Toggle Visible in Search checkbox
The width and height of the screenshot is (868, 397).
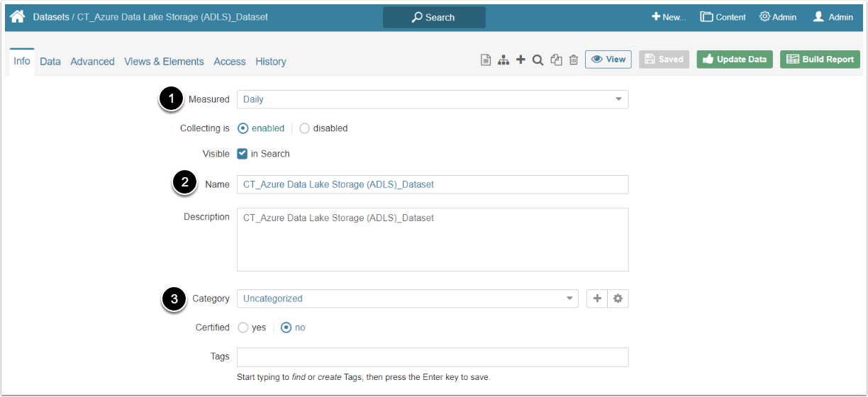click(x=243, y=154)
